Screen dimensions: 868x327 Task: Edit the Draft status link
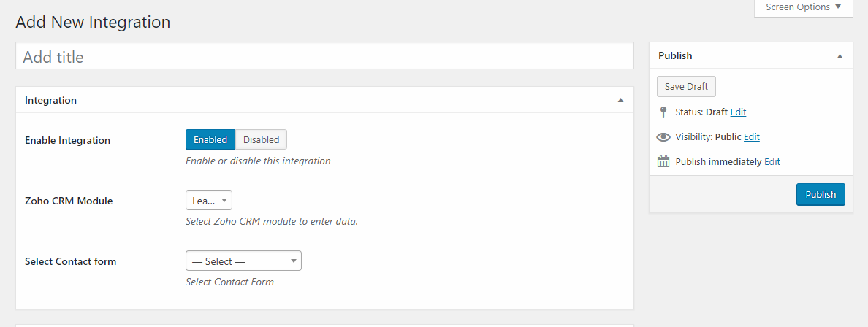point(738,112)
